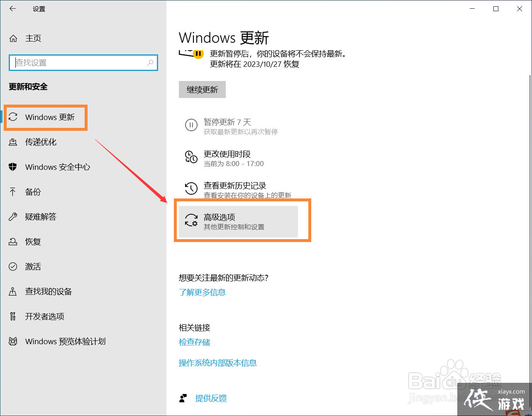This screenshot has height=416, width=532.
Task: Click the gear sync icon for 高级选项
Action: tap(191, 220)
